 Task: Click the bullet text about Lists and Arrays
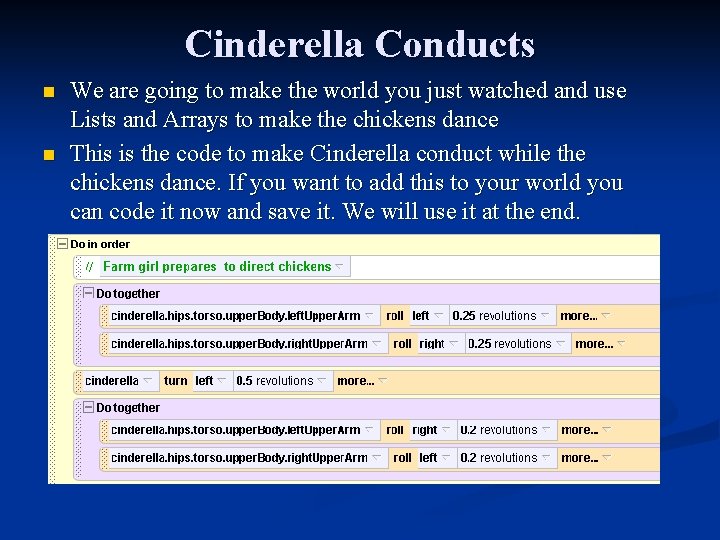pos(348,105)
